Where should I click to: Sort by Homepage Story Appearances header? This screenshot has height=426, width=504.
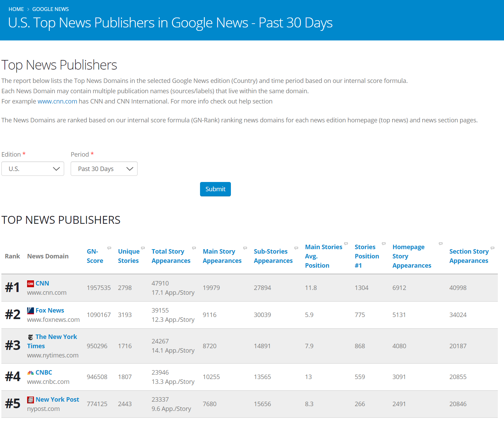point(412,256)
